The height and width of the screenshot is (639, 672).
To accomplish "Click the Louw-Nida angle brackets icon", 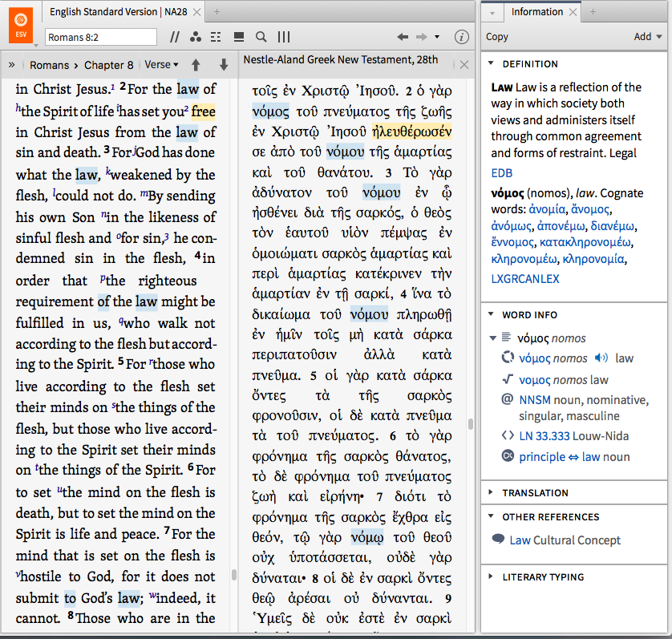I will point(508,435).
